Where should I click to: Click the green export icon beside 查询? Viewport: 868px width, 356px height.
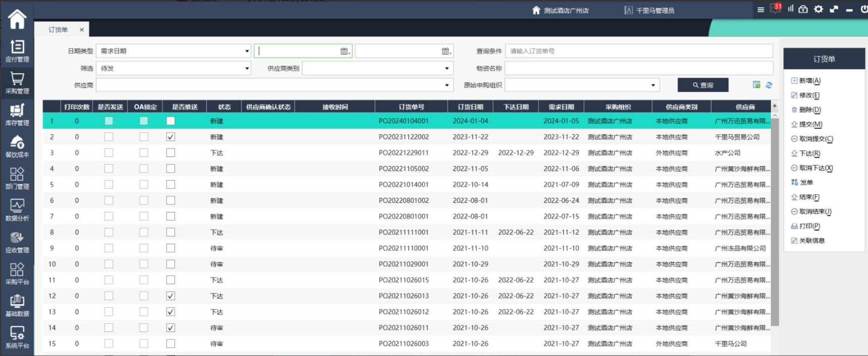pyautogui.click(x=757, y=85)
